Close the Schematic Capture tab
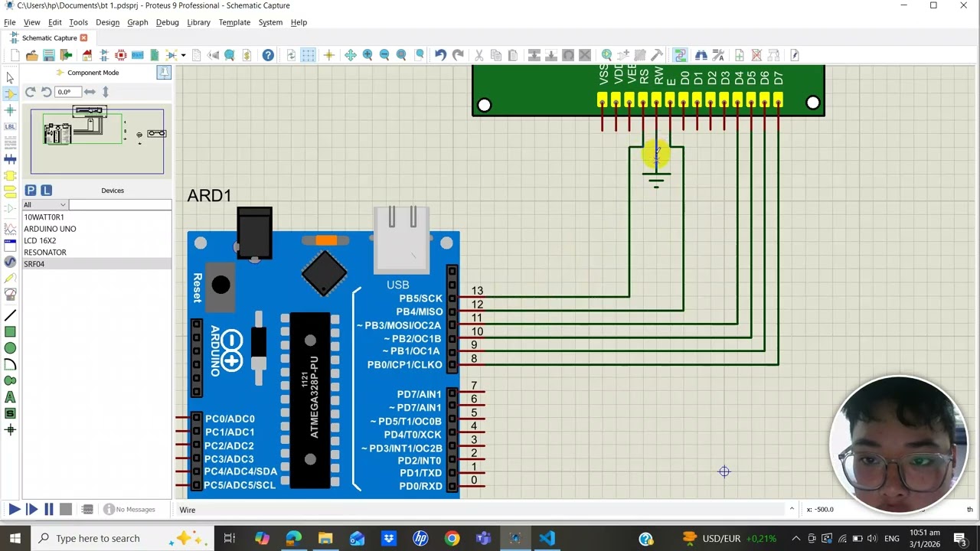The width and height of the screenshot is (980, 551). 83,37
